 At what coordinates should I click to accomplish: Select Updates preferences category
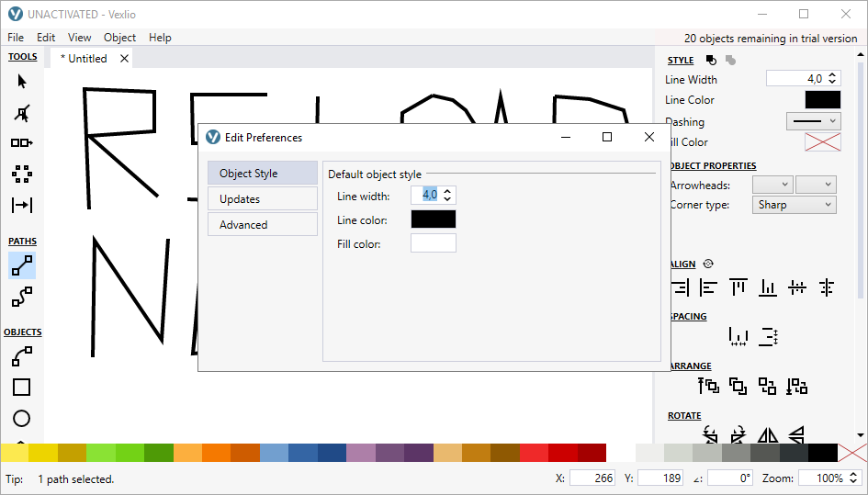(263, 198)
